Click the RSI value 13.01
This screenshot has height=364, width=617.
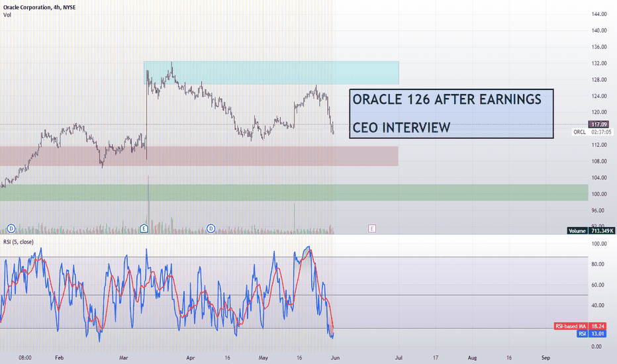tap(598, 334)
